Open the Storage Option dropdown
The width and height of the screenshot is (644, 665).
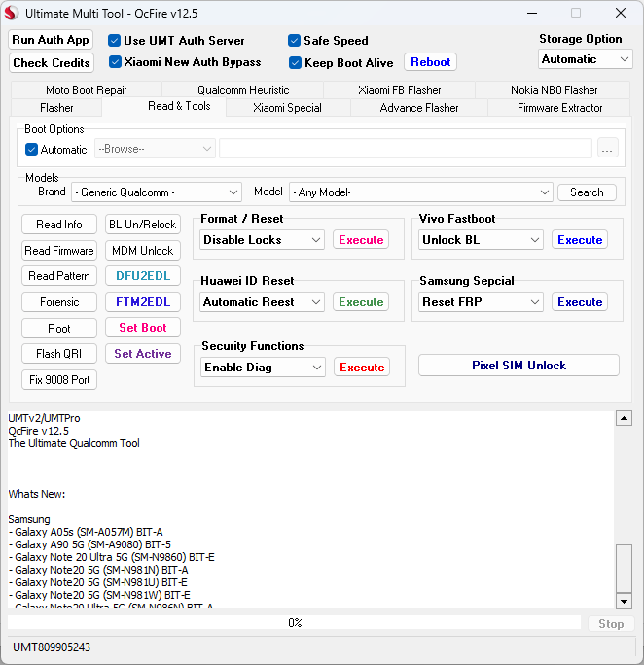[x=585, y=59]
